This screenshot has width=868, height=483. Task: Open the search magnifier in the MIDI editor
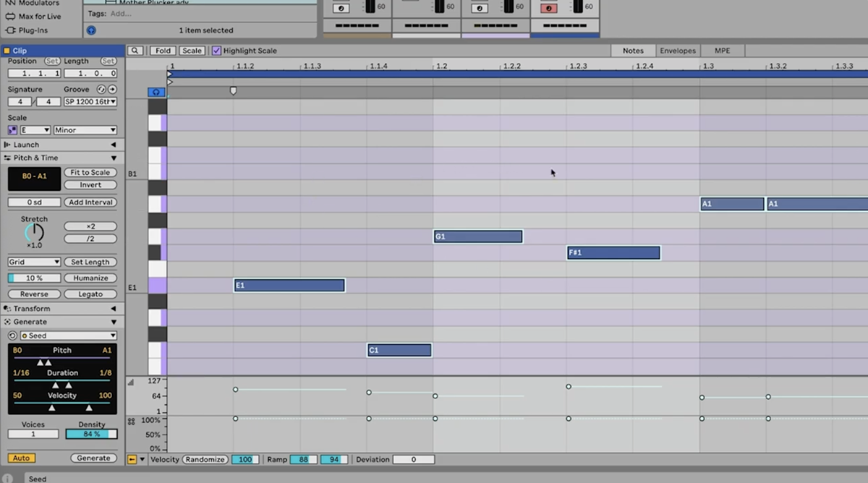(x=135, y=50)
